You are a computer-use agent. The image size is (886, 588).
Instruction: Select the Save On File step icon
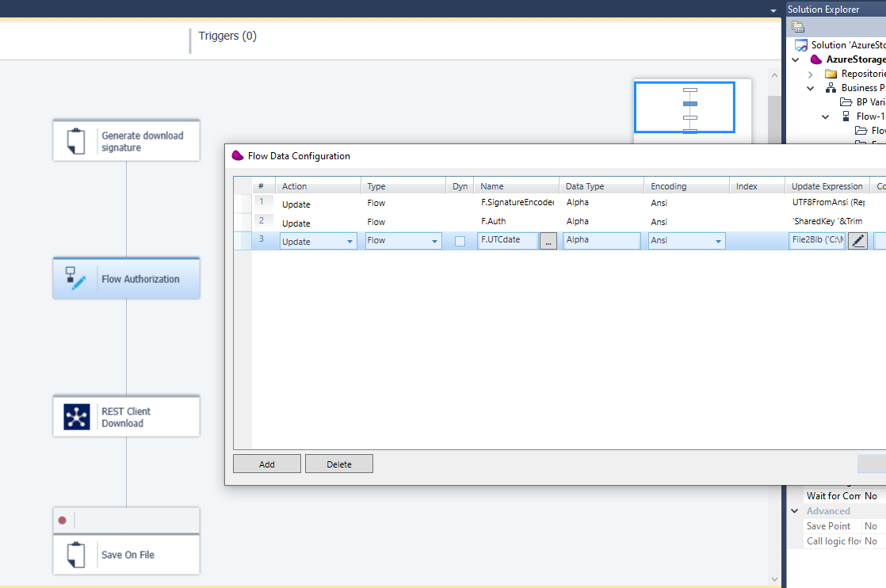76,555
